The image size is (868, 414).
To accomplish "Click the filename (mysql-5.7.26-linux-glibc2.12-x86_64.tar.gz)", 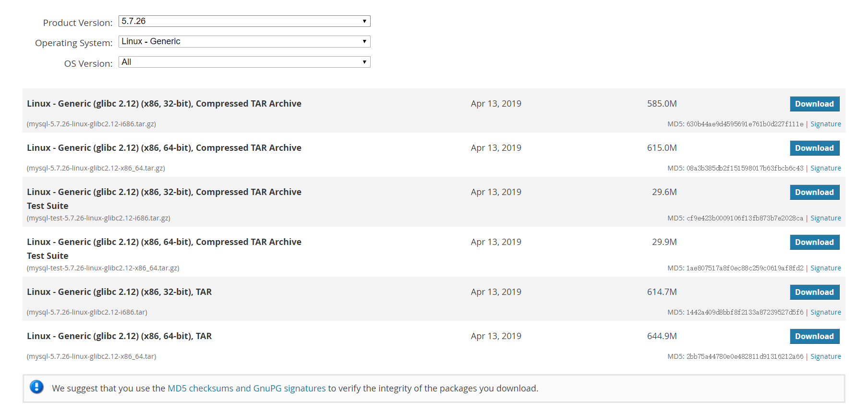I will [x=96, y=168].
